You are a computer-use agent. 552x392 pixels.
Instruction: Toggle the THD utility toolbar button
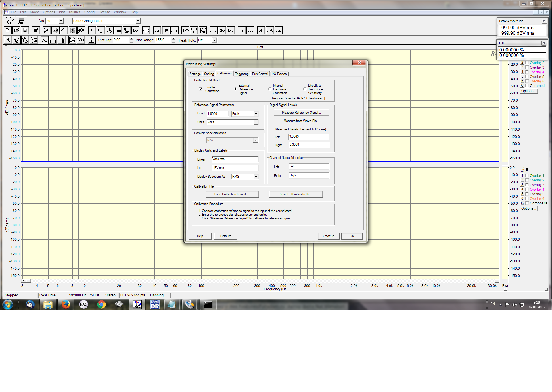coord(186,30)
